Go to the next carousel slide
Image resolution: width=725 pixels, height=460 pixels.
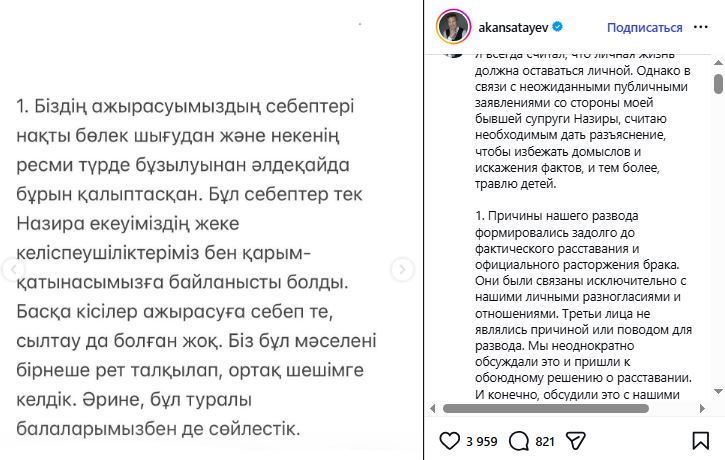[x=401, y=269]
